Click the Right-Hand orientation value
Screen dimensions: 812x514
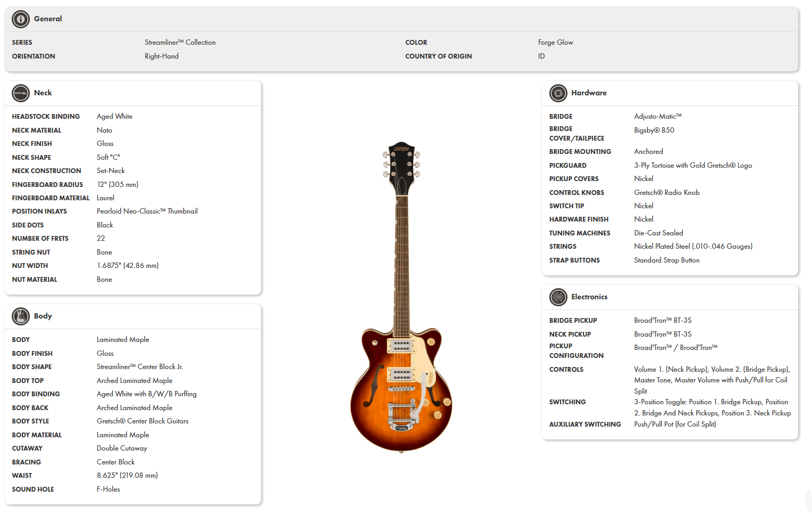[161, 56]
